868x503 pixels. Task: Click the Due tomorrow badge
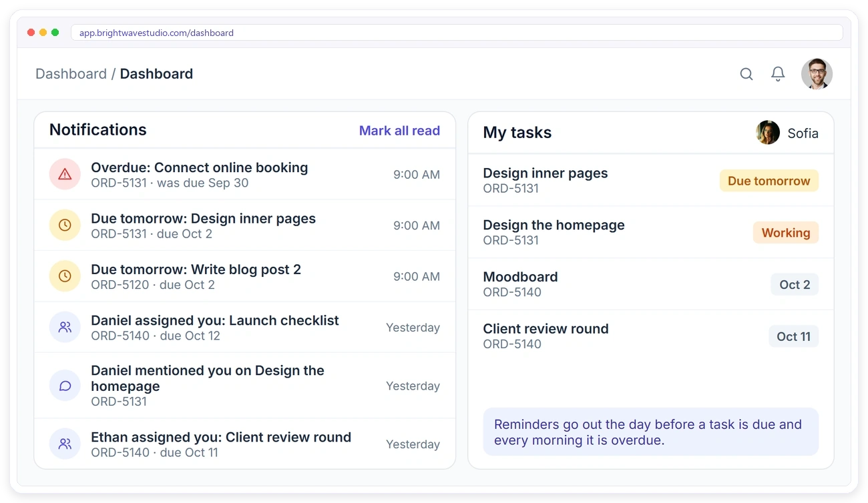click(x=769, y=181)
